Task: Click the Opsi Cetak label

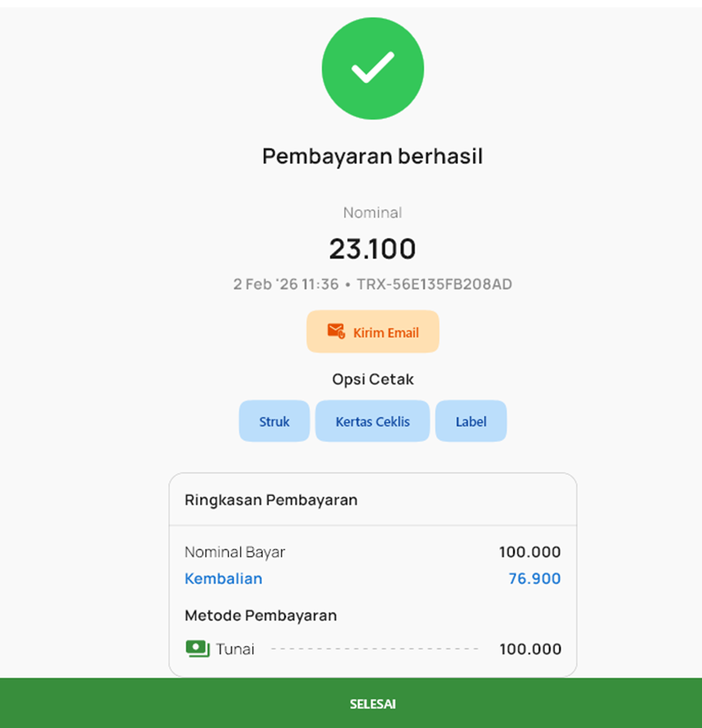Action: coord(372,379)
